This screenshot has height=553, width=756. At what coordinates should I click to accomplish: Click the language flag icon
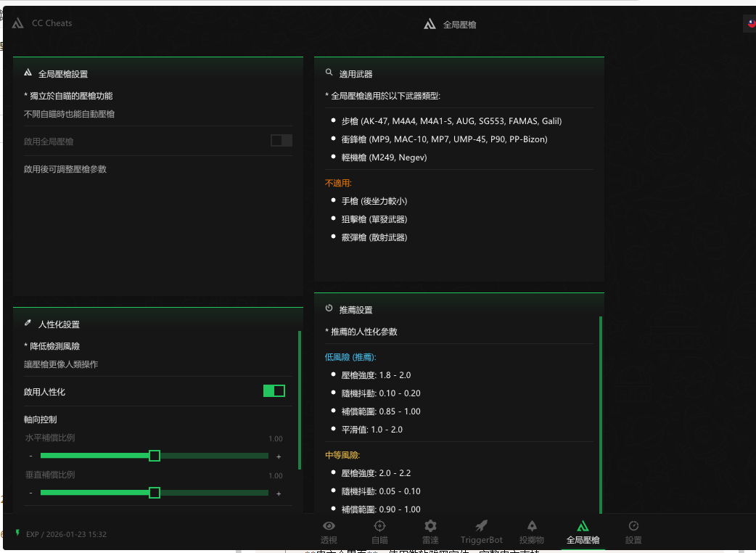(752, 24)
